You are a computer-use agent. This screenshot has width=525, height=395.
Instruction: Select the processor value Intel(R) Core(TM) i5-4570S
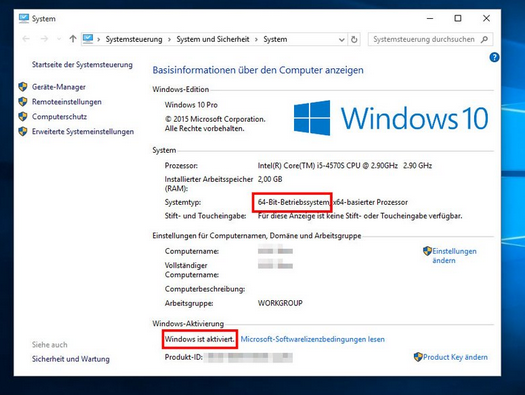click(x=301, y=165)
